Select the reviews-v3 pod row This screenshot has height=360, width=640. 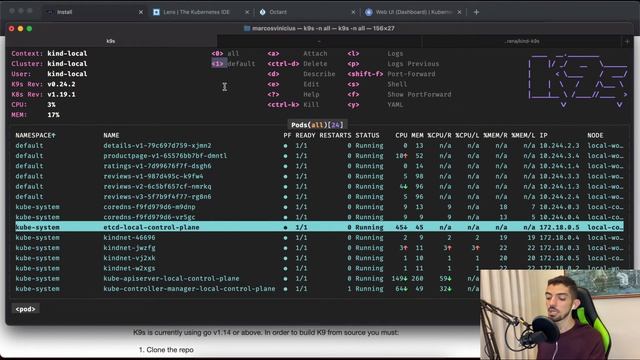(319, 196)
